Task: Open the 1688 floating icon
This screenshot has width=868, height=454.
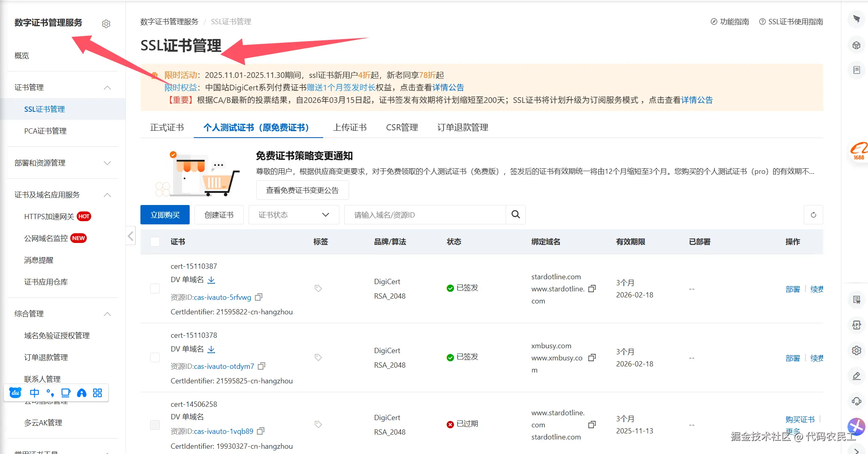Action: 858,151
